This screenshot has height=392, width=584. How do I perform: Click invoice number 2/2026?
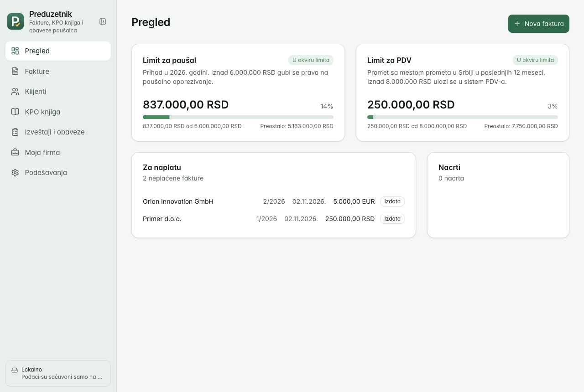pyautogui.click(x=274, y=201)
